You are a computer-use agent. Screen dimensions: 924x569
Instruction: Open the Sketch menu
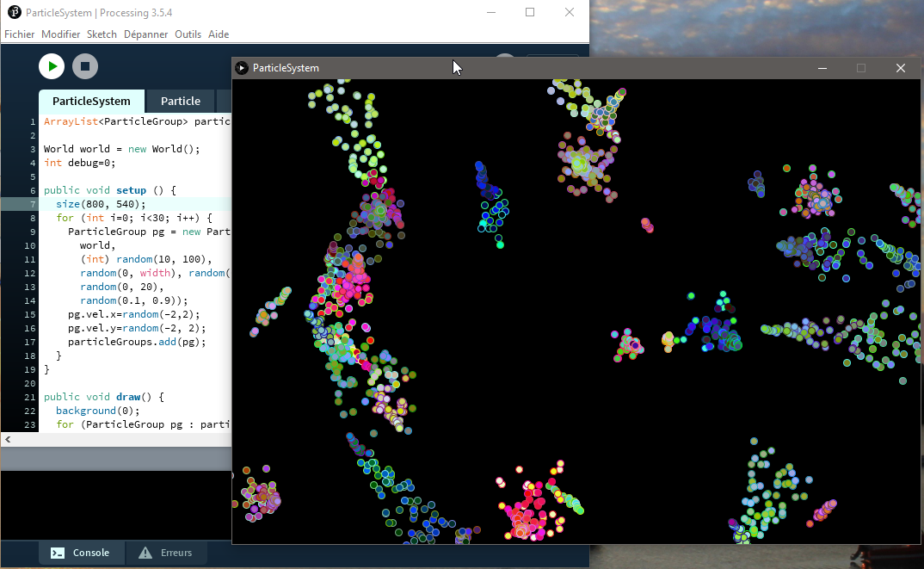coord(102,34)
